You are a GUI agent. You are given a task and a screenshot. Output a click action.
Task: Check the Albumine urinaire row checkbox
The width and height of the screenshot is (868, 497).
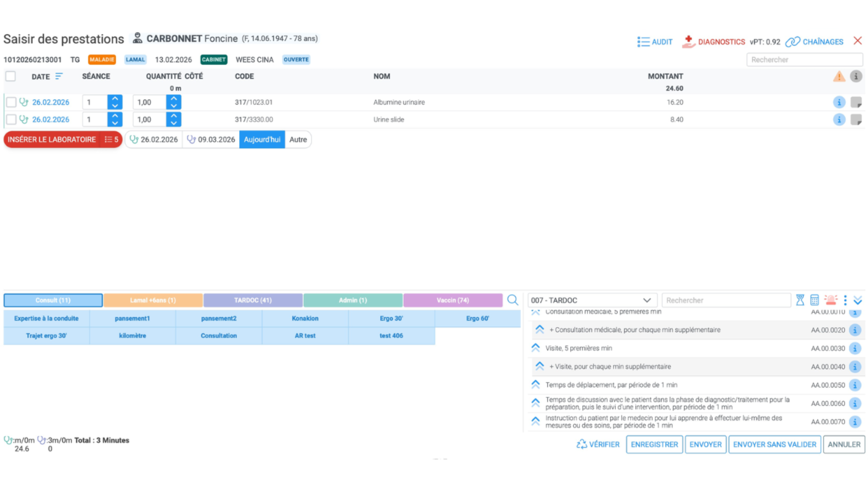tap(11, 102)
